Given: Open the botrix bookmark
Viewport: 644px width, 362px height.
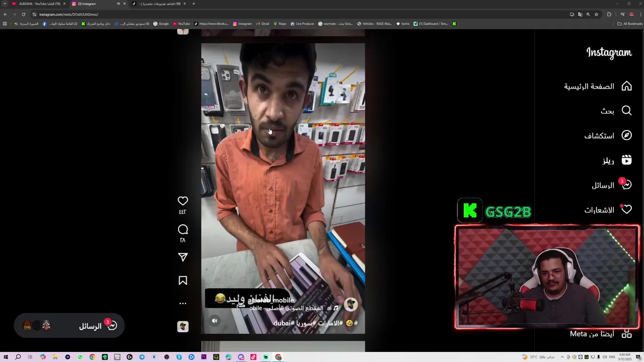Looking at the screenshot, I should 403,24.
